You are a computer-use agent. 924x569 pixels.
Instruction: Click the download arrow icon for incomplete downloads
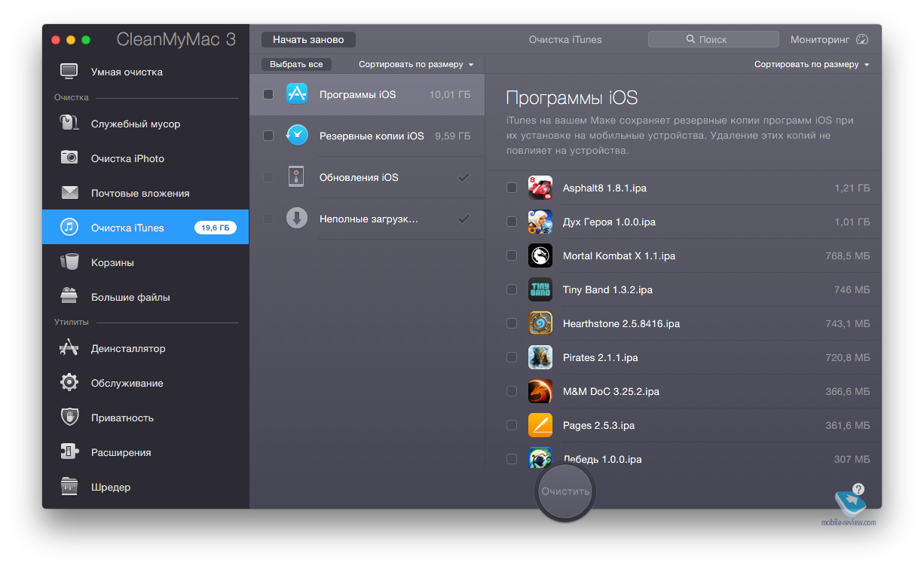tap(297, 219)
